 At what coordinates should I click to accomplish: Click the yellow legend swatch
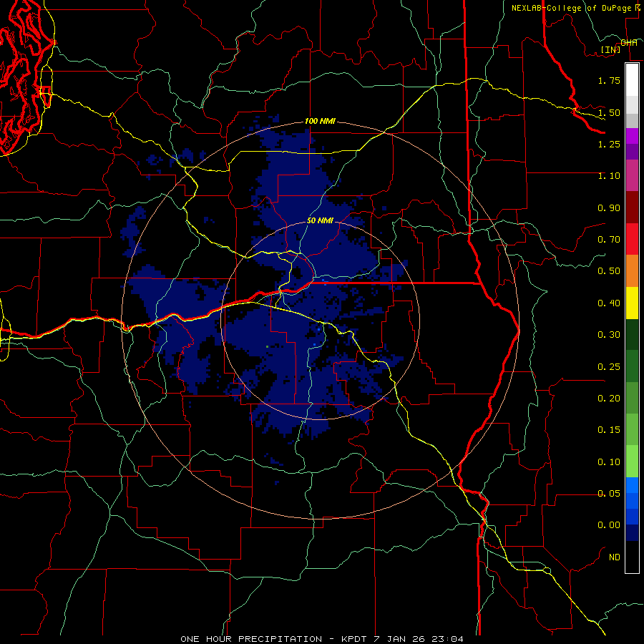pyautogui.click(x=632, y=303)
